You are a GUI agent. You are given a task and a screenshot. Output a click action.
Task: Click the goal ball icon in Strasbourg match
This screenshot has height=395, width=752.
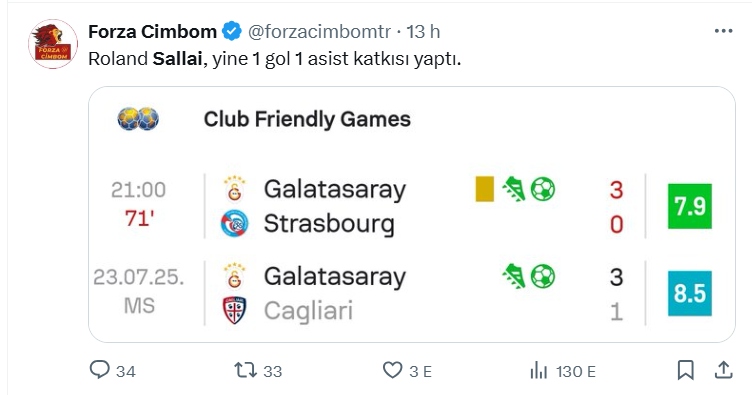[x=543, y=189]
